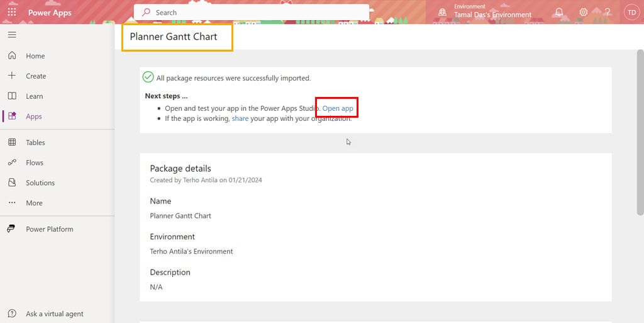Open Solutions in navigation

(x=40, y=183)
